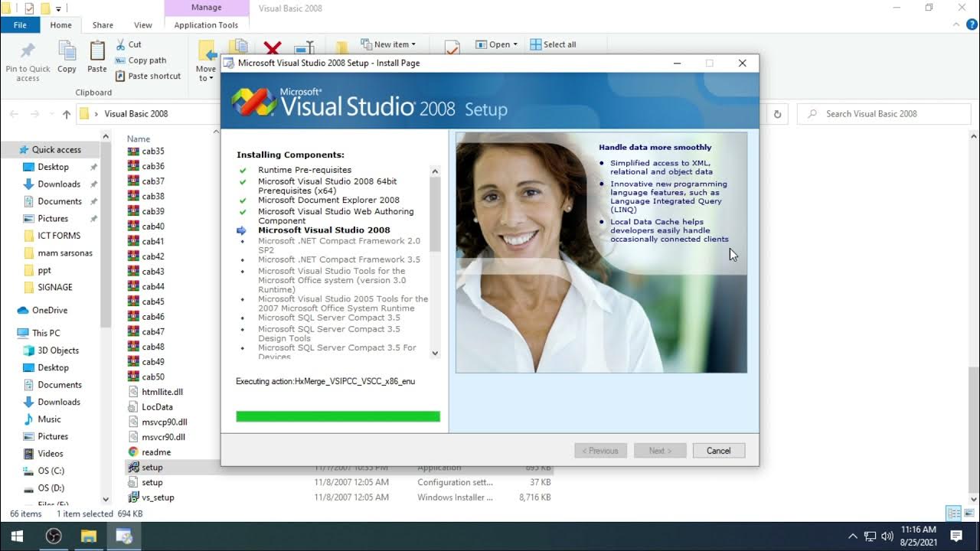Click the Up arrow navigation button
The width and height of the screenshot is (980, 551).
67,114
